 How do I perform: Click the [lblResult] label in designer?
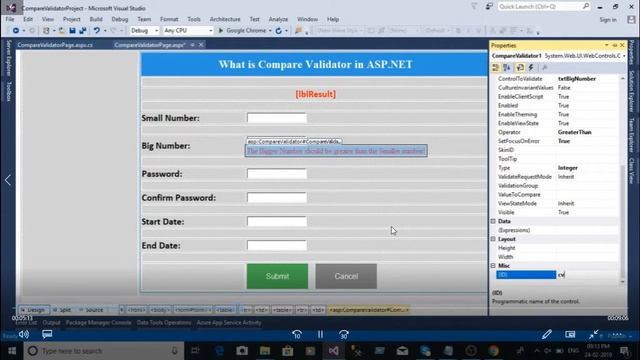point(316,94)
